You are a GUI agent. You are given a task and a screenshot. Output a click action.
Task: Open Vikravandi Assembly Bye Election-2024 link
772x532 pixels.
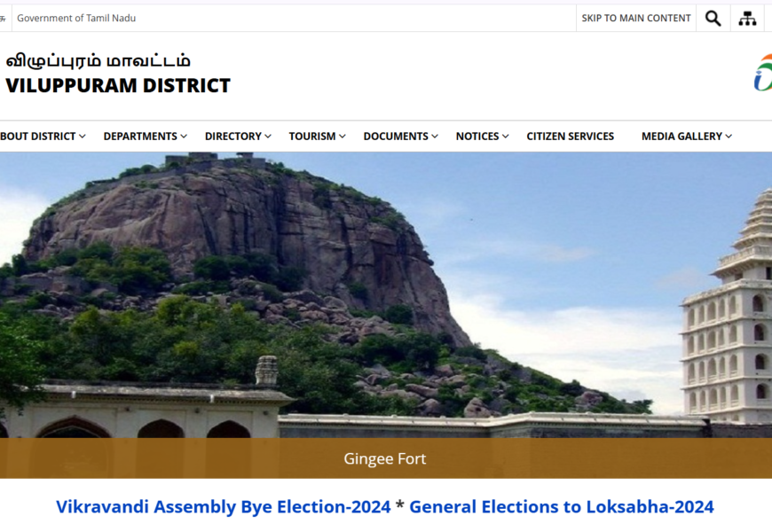pos(223,506)
